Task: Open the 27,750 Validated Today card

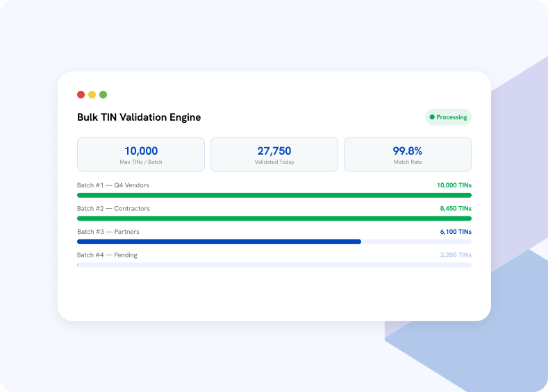Action: coord(274,154)
